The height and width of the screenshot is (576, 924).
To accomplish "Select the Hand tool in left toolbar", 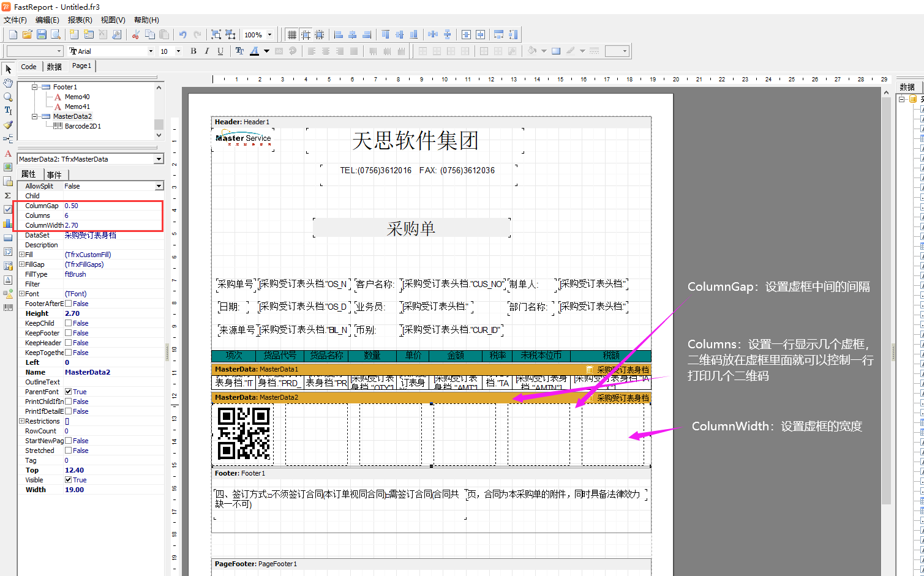I will (8, 83).
